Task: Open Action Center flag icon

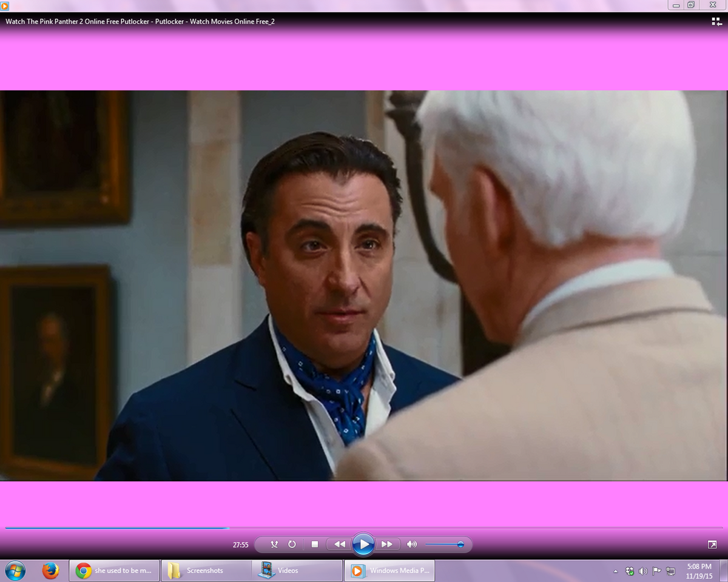Action: [x=656, y=571]
